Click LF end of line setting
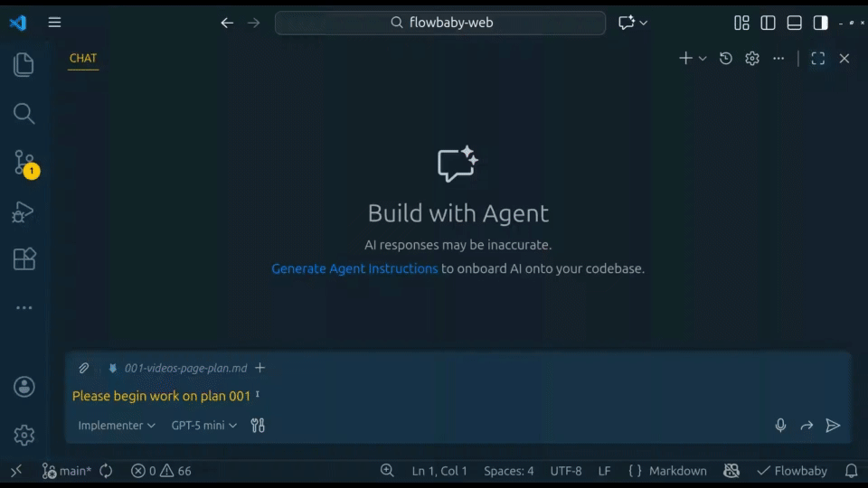868x488 pixels. tap(605, 471)
